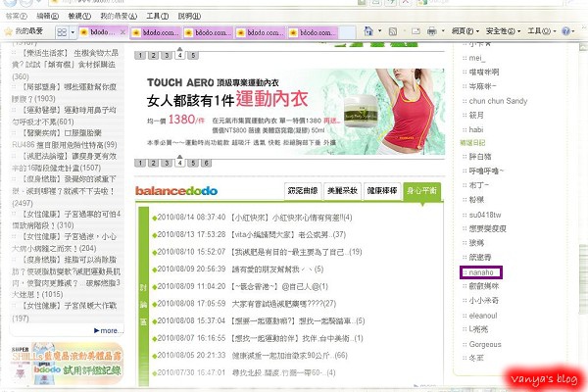Open the 我的最愛 favorites star button

pos(24,31)
